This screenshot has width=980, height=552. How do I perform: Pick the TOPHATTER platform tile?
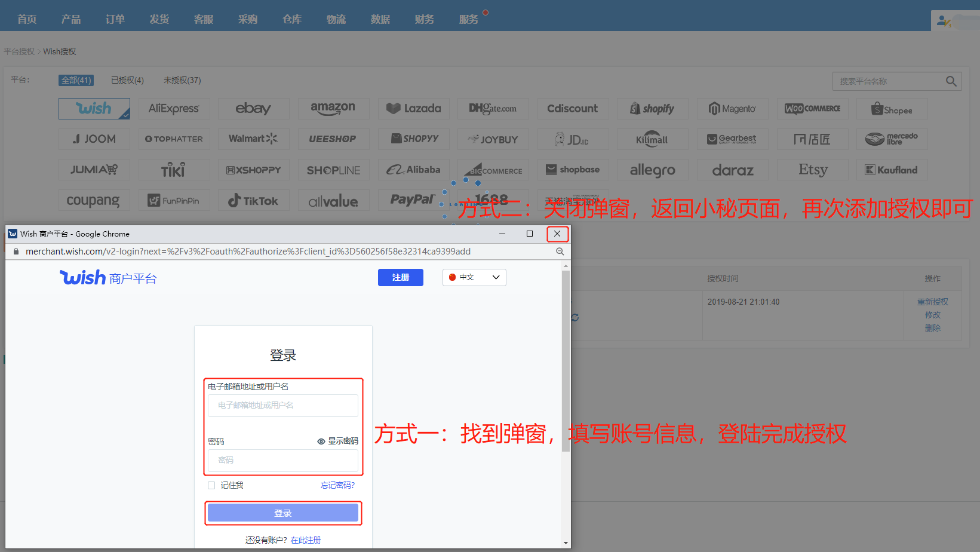[x=174, y=139]
